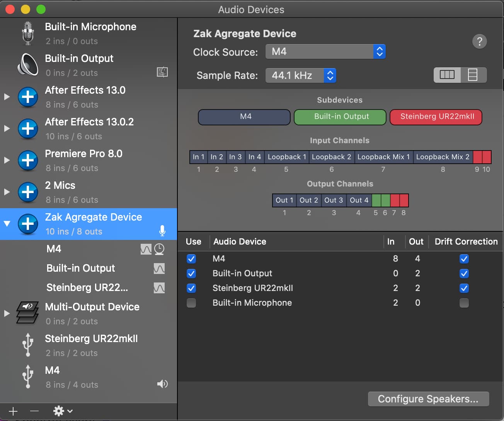Uncheck Use for M4 in the device table

coord(191,259)
